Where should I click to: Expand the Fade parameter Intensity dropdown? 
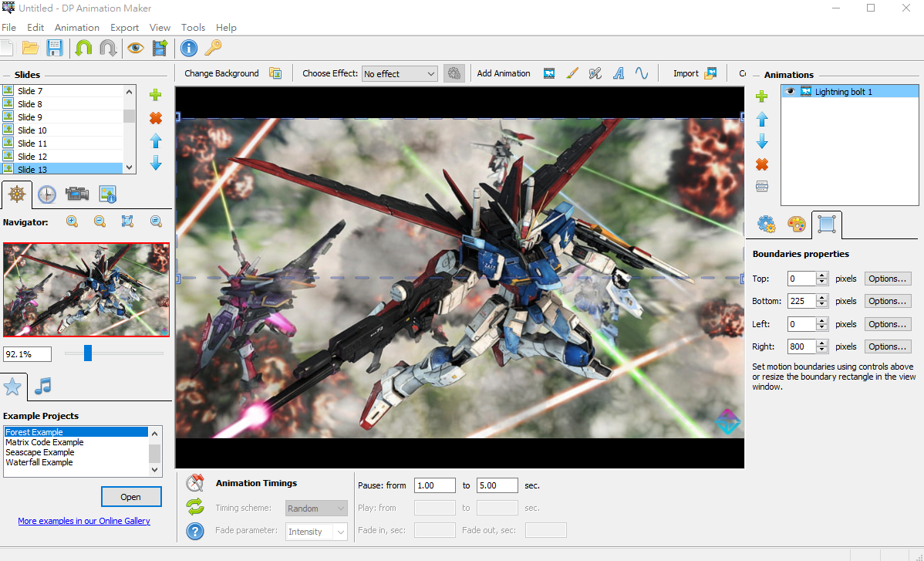point(339,532)
